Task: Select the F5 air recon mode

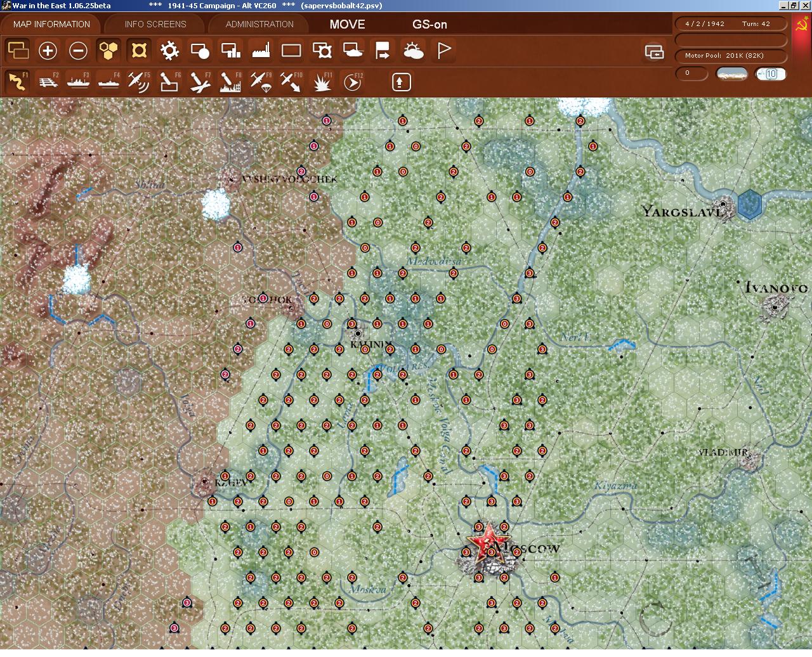Action: coord(139,82)
